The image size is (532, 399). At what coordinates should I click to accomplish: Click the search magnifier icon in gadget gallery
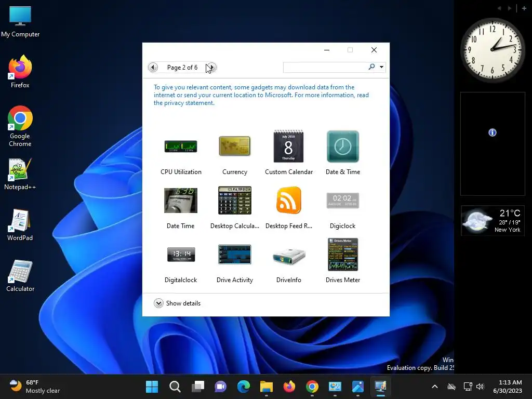coord(372,67)
